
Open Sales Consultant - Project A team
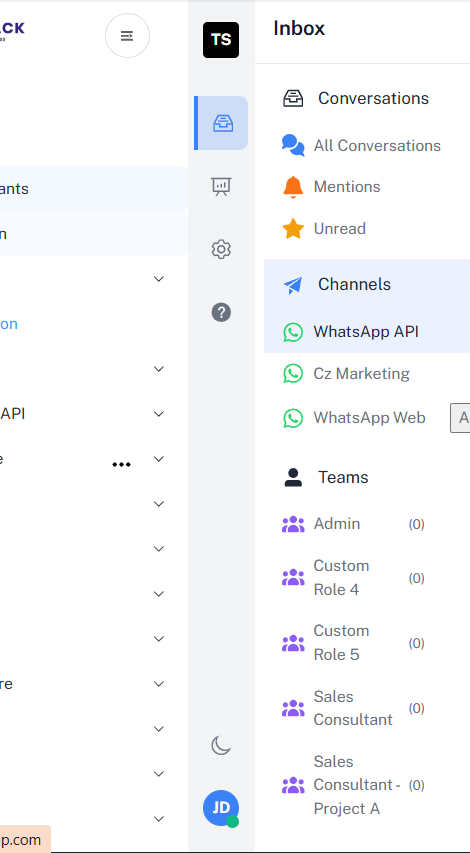[x=357, y=785]
